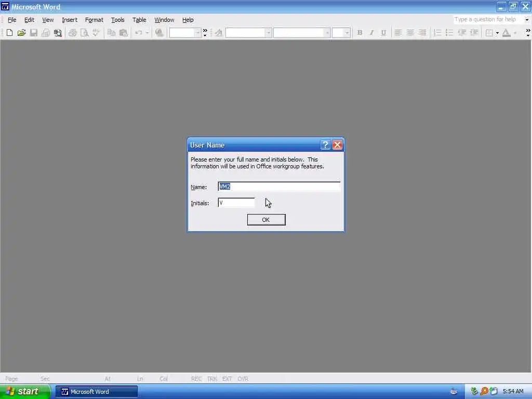Open the Format menu
The image size is (532, 399).
tap(94, 20)
